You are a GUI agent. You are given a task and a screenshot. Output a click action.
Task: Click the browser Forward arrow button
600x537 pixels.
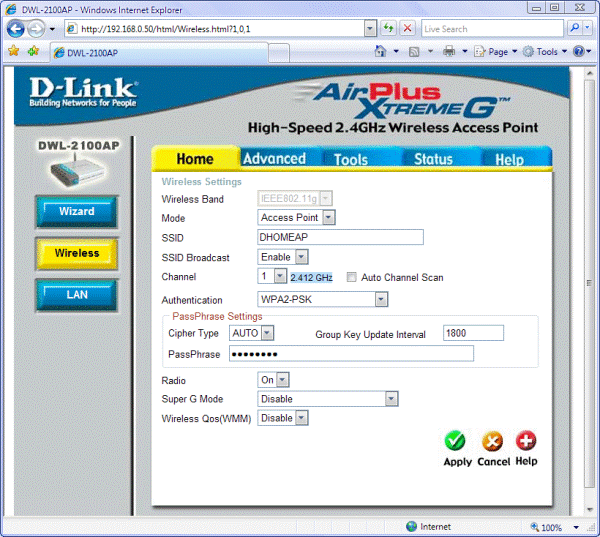coord(36,29)
